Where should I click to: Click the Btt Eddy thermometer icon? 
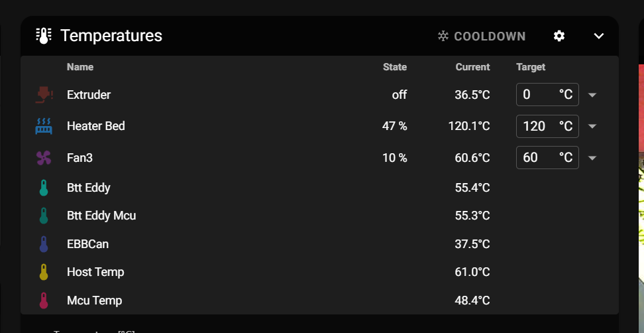[x=44, y=188]
